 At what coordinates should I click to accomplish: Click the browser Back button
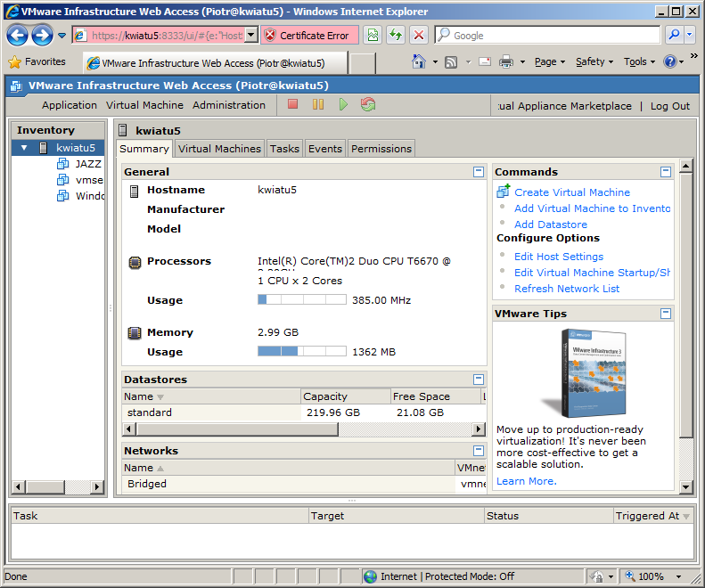18,35
